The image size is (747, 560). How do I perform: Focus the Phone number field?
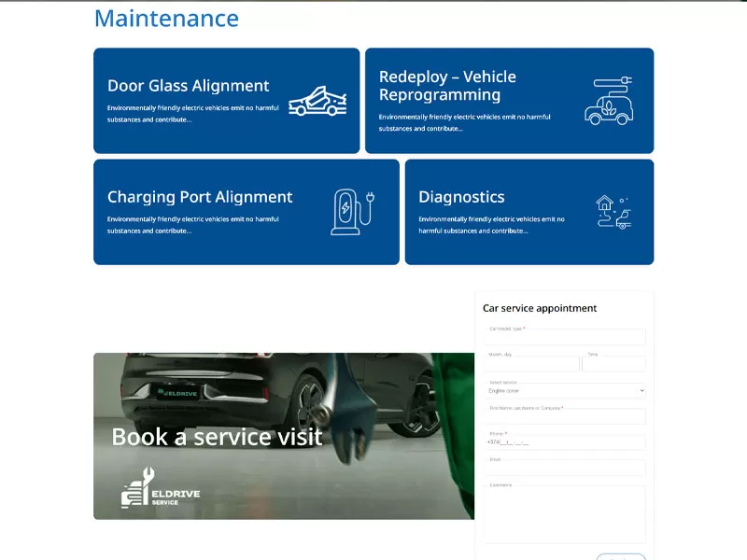(565, 442)
